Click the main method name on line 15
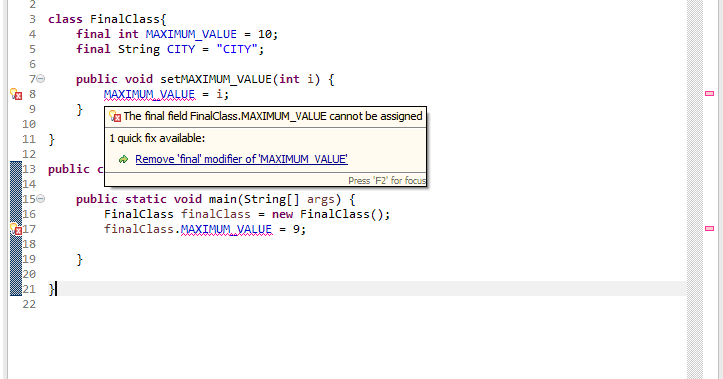Viewport: 723px width, 379px height. (x=223, y=199)
